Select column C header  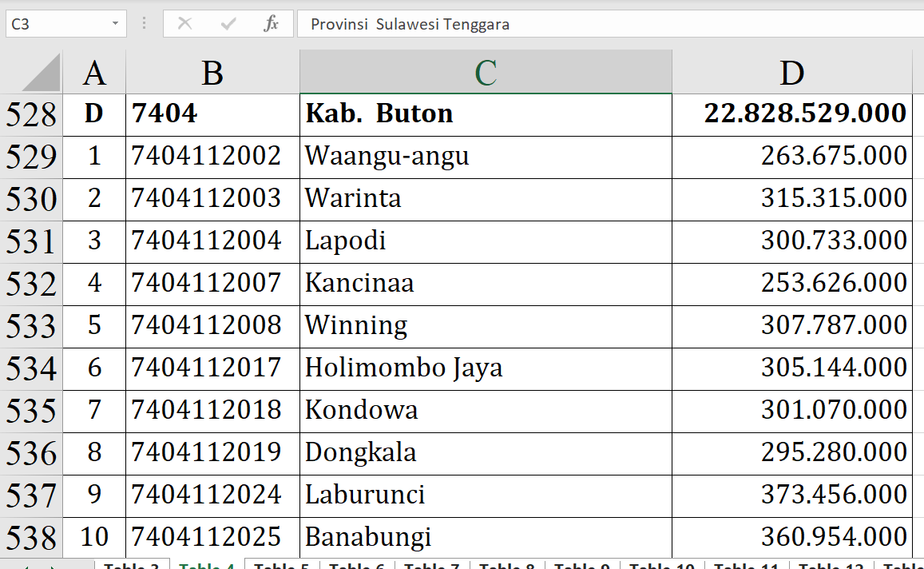(x=486, y=73)
